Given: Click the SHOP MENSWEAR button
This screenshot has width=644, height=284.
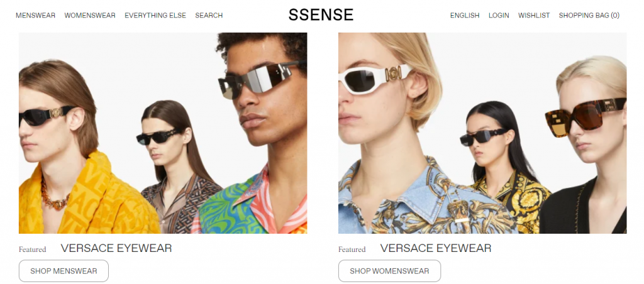Looking at the screenshot, I should pos(64,271).
